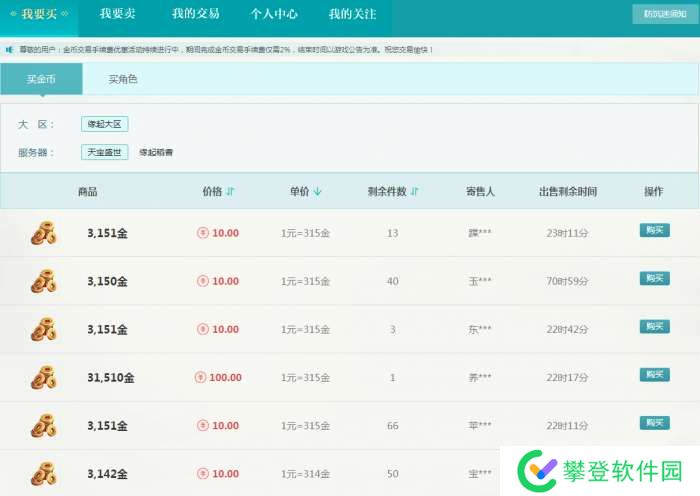Viewport: 700px width, 496px height.
Task: Choose the 崛起稻香 server option
Action: coord(156,153)
